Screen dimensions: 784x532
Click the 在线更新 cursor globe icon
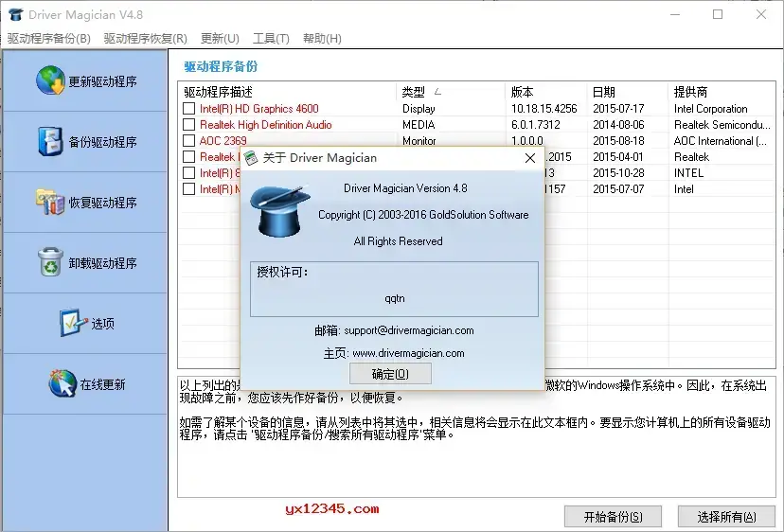pos(62,383)
